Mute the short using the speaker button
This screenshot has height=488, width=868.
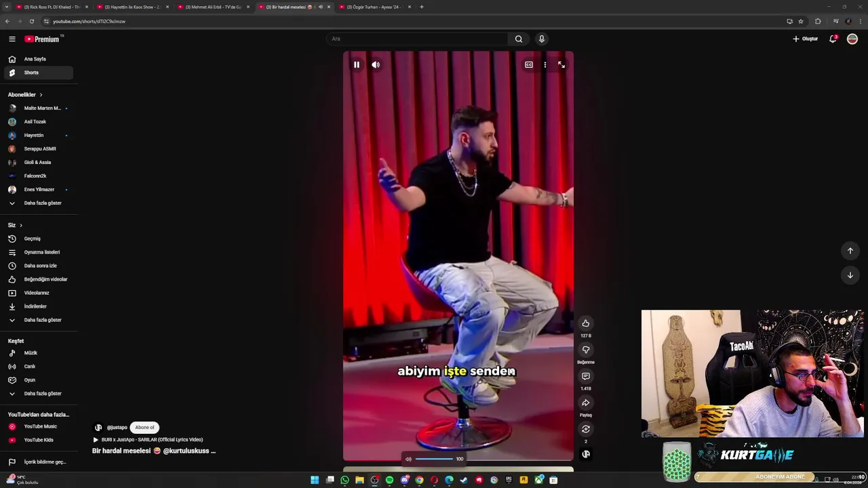click(376, 64)
